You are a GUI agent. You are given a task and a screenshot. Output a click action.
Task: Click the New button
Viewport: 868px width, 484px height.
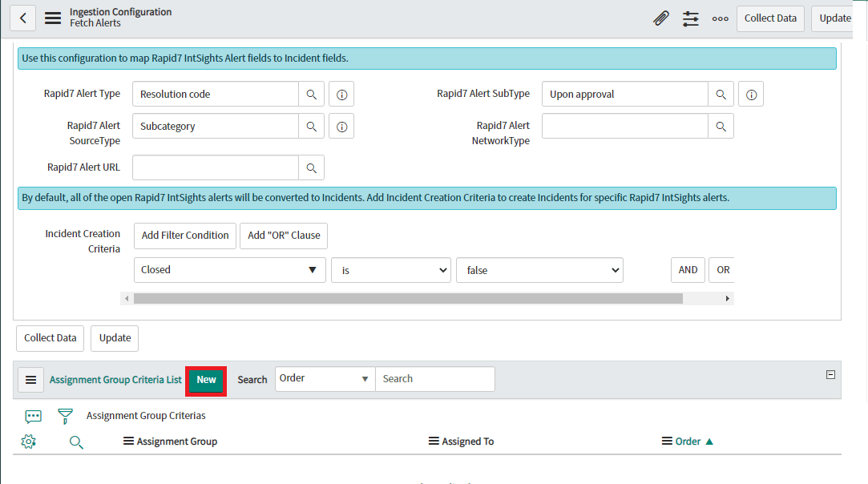[x=206, y=380]
